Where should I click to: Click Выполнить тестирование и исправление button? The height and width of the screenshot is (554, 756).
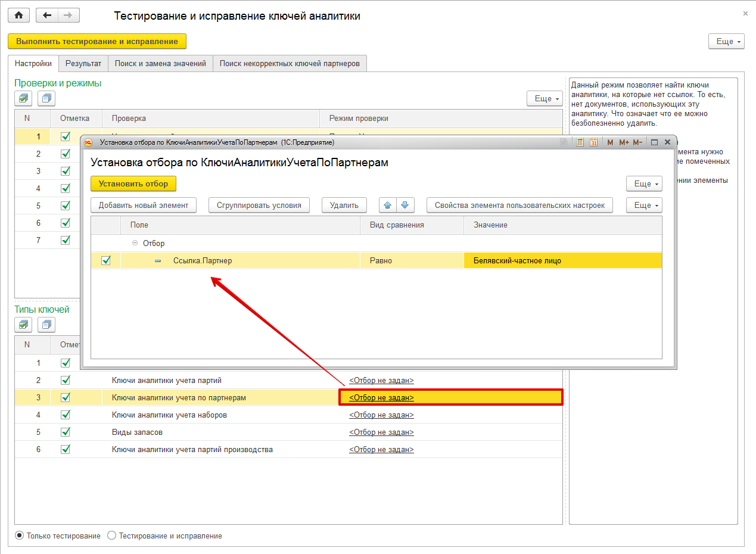tap(97, 41)
